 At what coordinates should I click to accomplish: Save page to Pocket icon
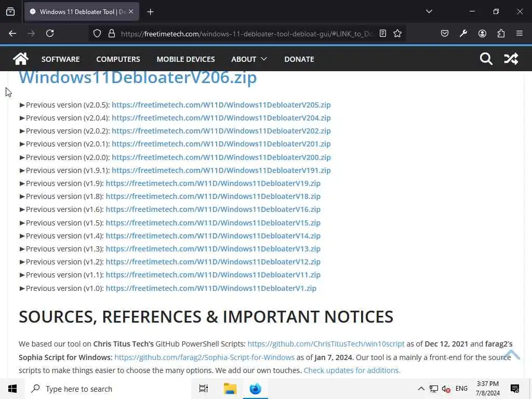tap(445, 33)
